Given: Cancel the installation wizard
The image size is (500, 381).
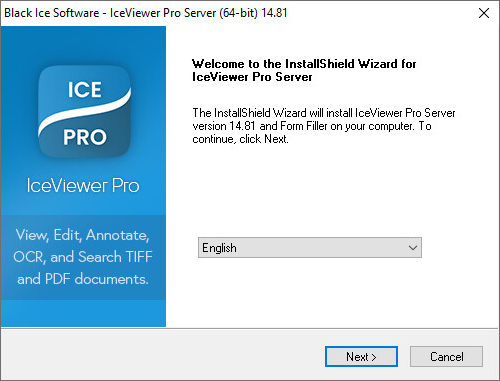Looking at the screenshot, I should point(446,357).
